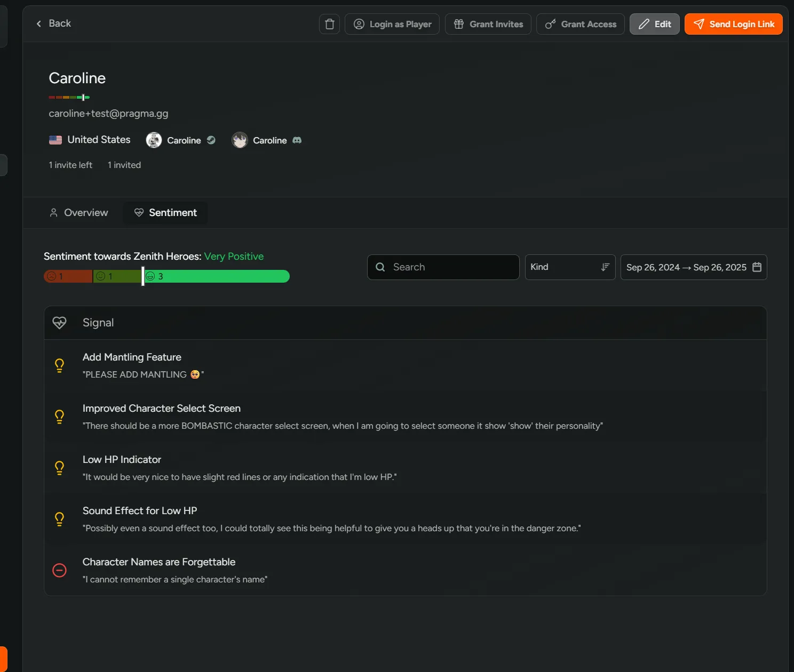Click the magnifier icon in the search bar
The width and height of the screenshot is (794, 672).
[380, 267]
